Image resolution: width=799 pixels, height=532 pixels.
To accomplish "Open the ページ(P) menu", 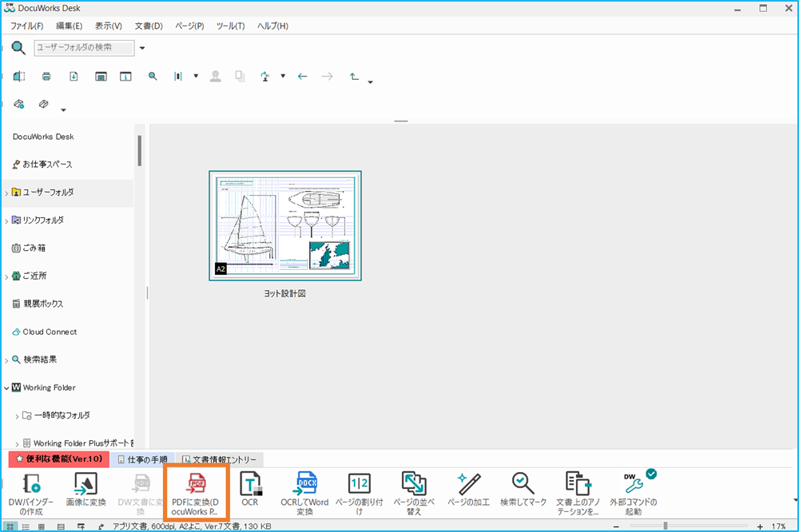I will tap(189, 26).
